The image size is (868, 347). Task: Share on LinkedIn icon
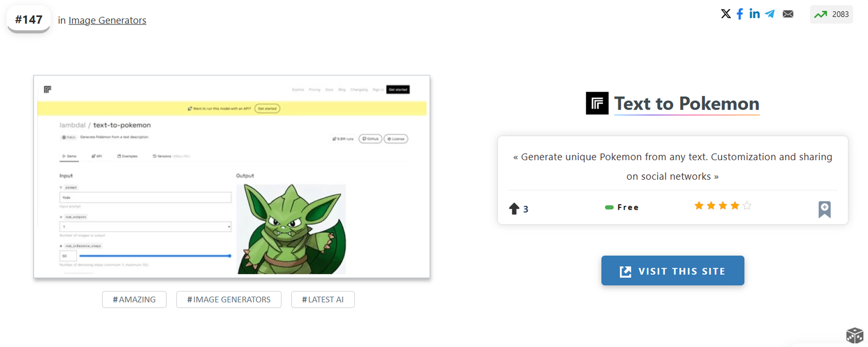pos(755,14)
